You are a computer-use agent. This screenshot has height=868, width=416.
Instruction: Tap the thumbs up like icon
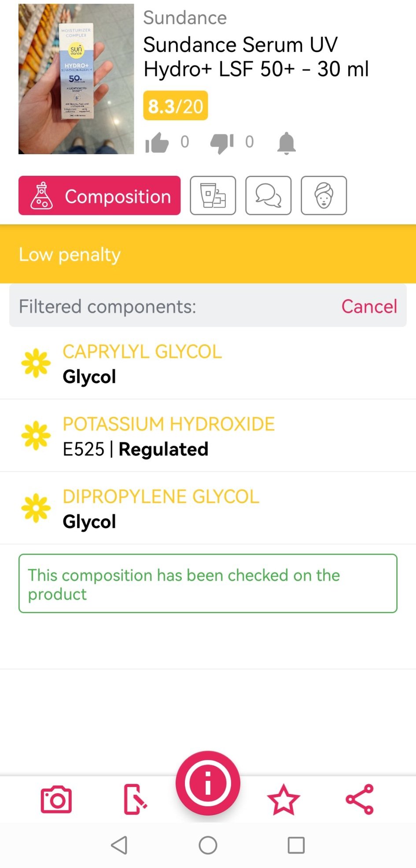[x=157, y=143]
